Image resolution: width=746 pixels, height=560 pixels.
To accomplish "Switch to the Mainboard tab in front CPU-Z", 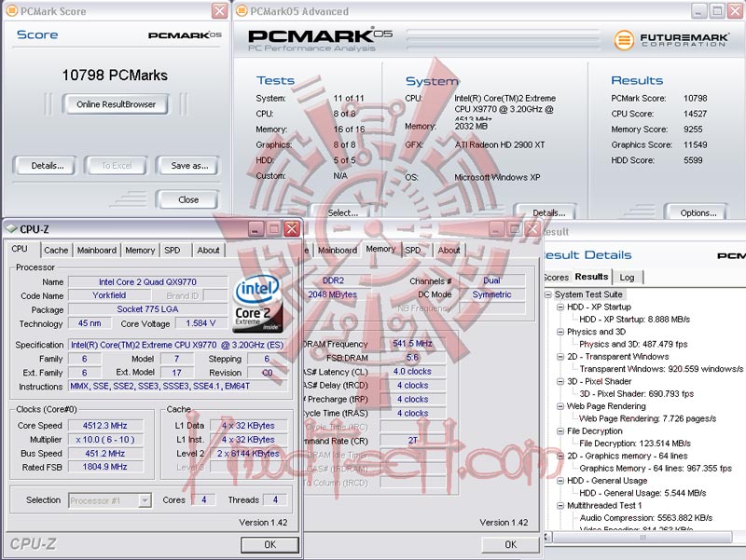I will [x=97, y=250].
